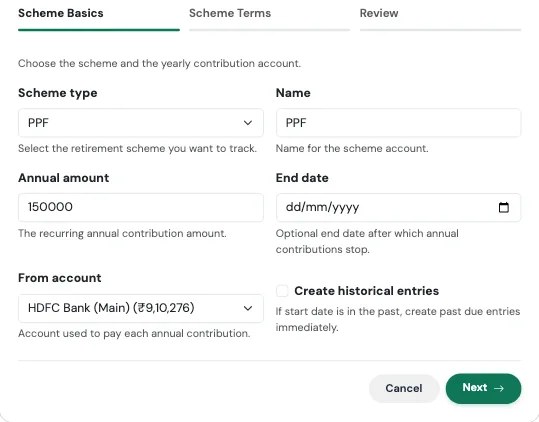Click the 'Annual amount' field label
This screenshot has width=539, height=422.
point(64,178)
